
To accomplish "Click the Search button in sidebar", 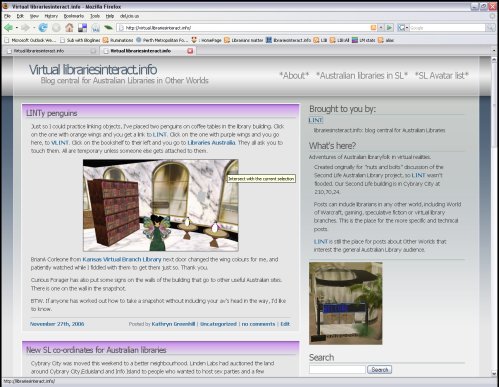I will tap(379, 370).
